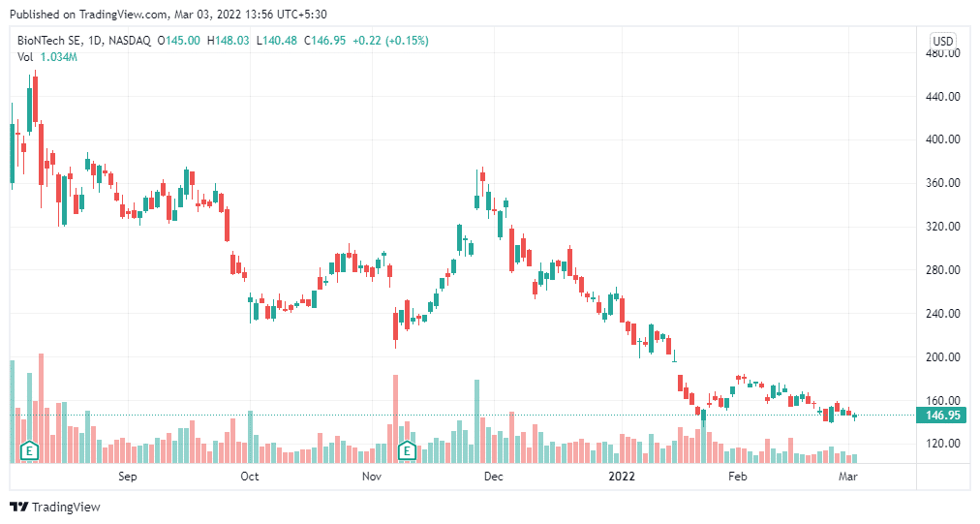Click the tallest red volume bar in August
The height and width of the screenshot is (524, 980).
coord(42,409)
